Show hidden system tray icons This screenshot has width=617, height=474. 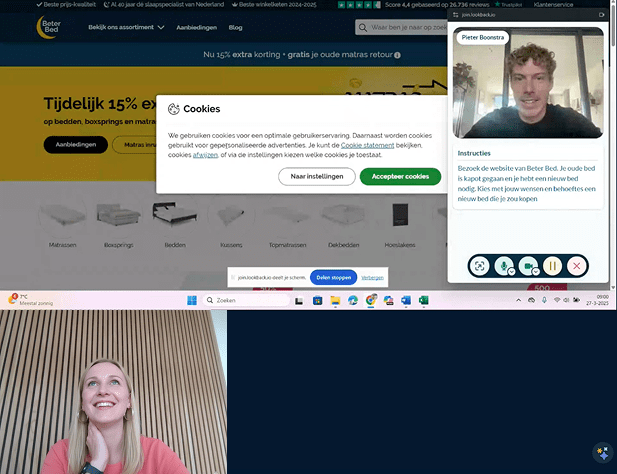519,300
